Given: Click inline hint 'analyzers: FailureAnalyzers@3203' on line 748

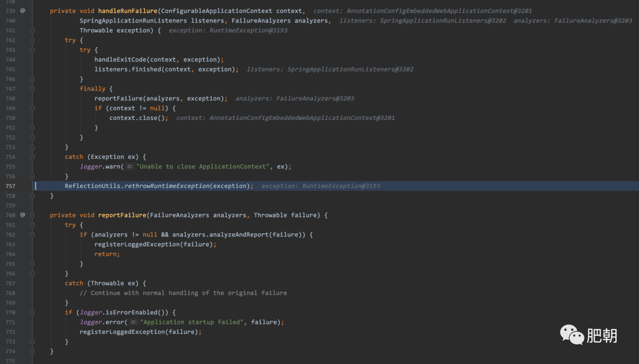Looking at the screenshot, I should coord(295,99).
